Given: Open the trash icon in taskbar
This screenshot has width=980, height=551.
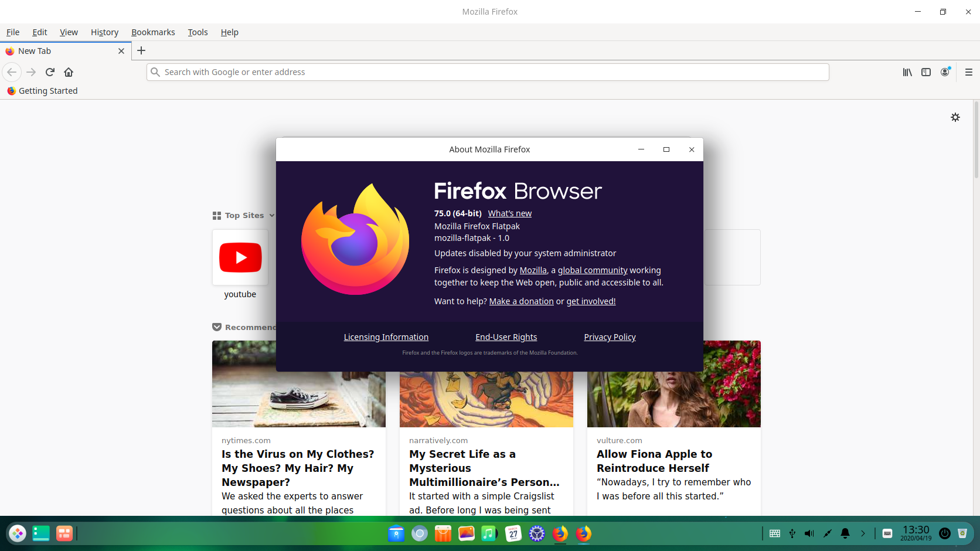Looking at the screenshot, I should pos(962,533).
